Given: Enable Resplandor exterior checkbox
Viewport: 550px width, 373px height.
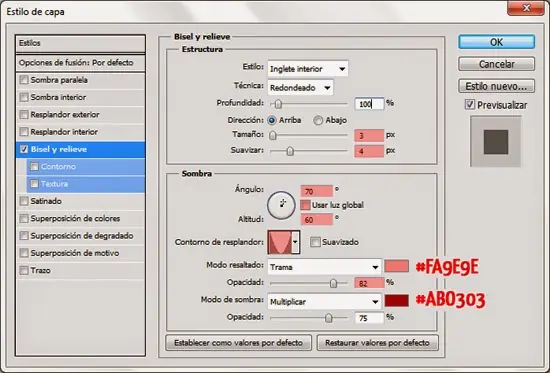Looking at the screenshot, I should point(24,114).
